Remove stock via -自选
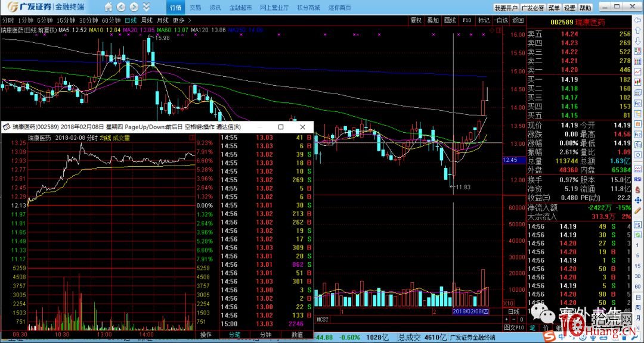The height and width of the screenshot is (343, 644). tap(501, 20)
